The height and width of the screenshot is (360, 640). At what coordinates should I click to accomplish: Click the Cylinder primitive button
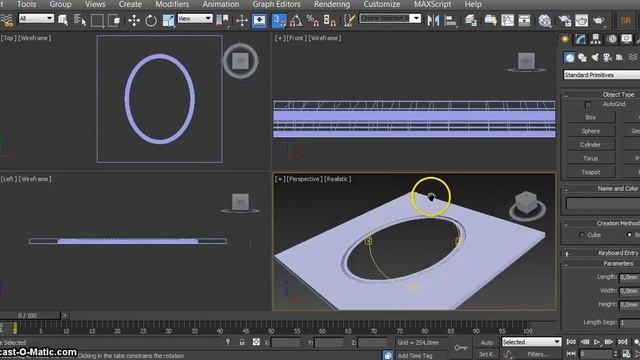(591, 144)
